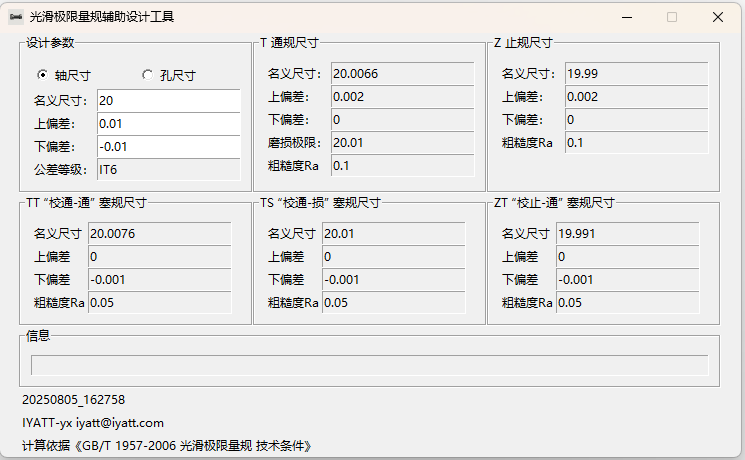
Task: Click the TT 塞规 下偏差 value -0.001
Action: (160, 280)
